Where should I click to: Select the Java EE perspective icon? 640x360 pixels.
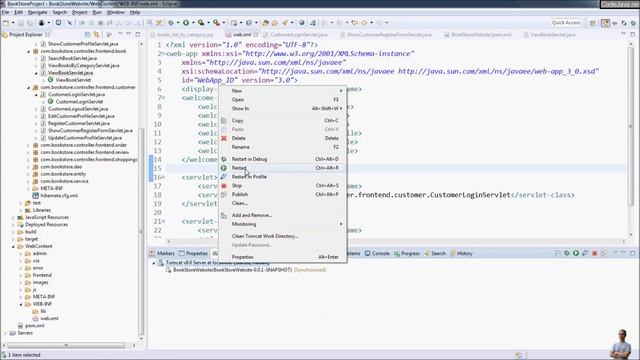605,23
